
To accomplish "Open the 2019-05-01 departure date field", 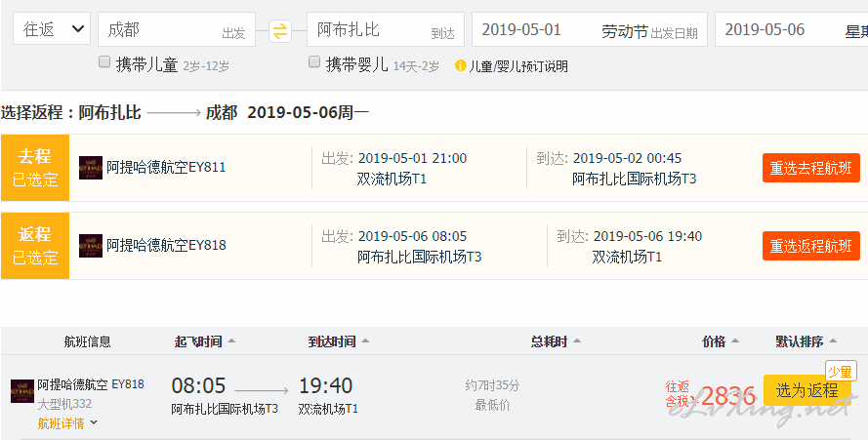I will pos(590,29).
